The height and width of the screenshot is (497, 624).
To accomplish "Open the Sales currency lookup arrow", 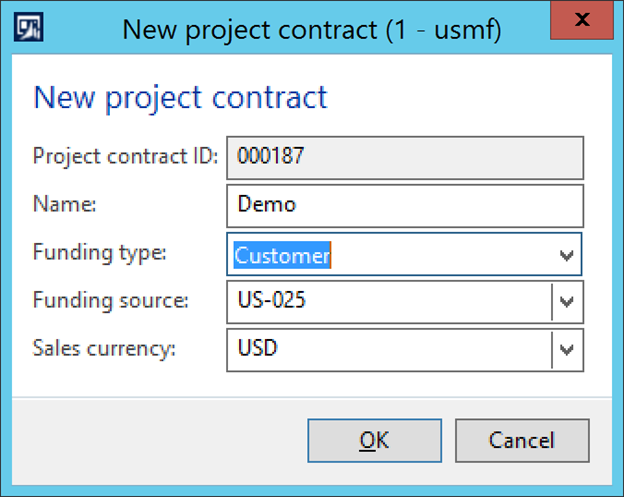I will 568,350.
